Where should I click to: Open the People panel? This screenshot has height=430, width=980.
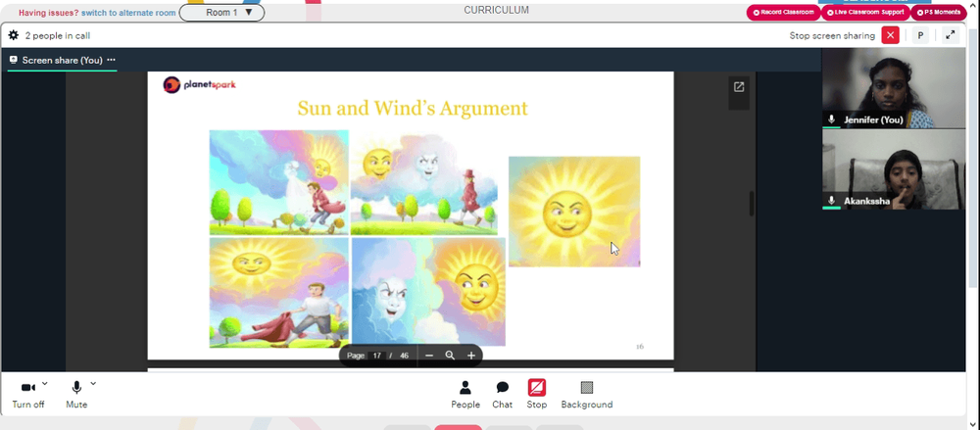[x=465, y=395]
